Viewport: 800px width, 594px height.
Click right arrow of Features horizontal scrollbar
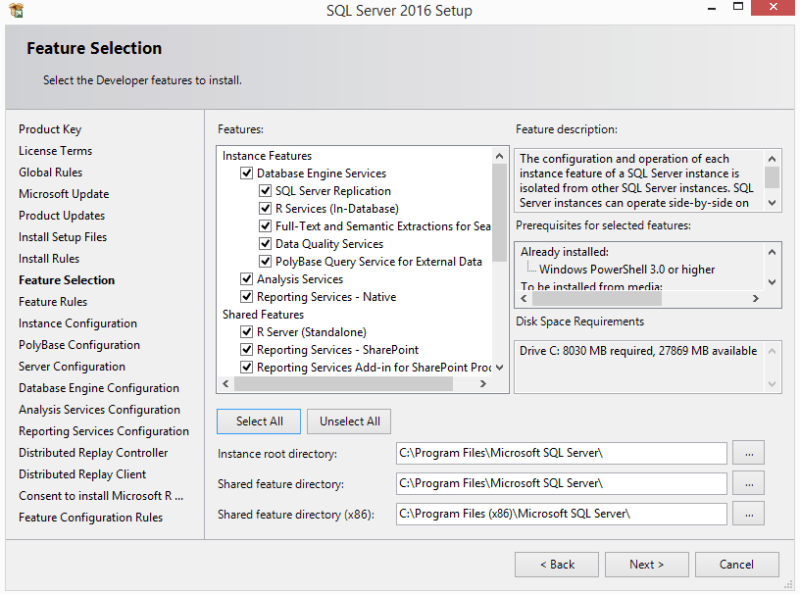click(x=483, y=384)
